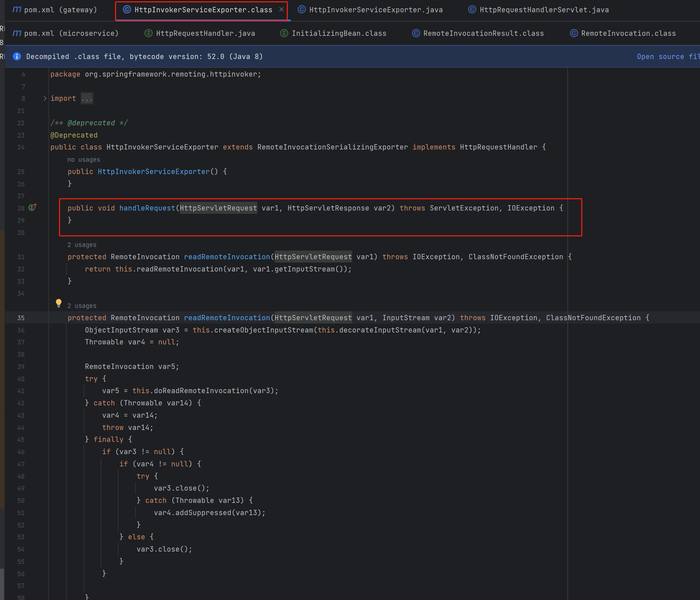700x600 pixels.
Task: Click the '2 usages' hint above line 31
Action: coord(82,244)
